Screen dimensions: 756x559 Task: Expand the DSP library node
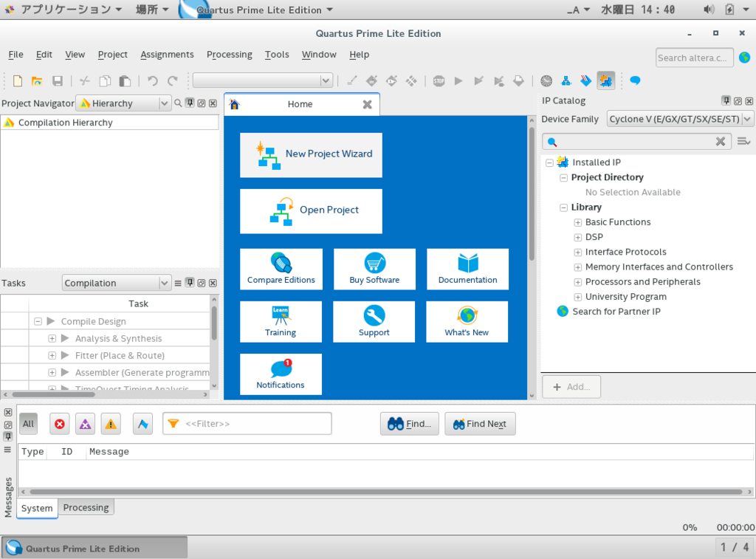pos(577,237)
